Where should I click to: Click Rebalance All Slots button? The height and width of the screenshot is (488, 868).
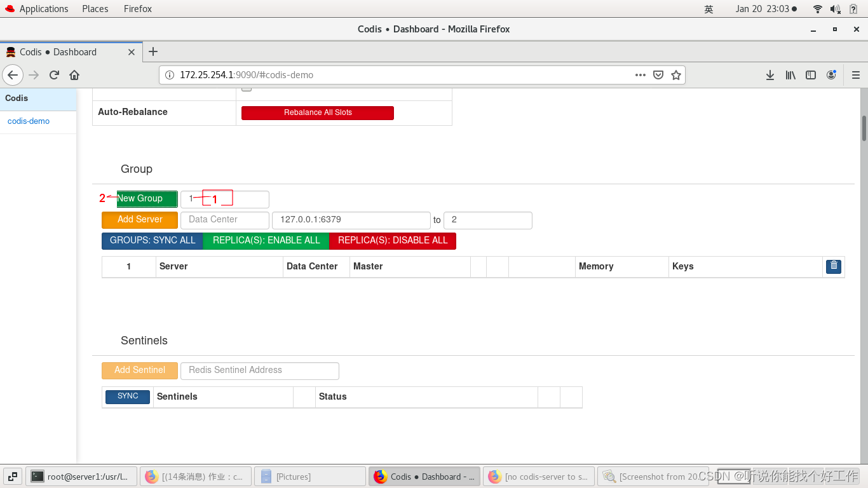click(318, 112)
